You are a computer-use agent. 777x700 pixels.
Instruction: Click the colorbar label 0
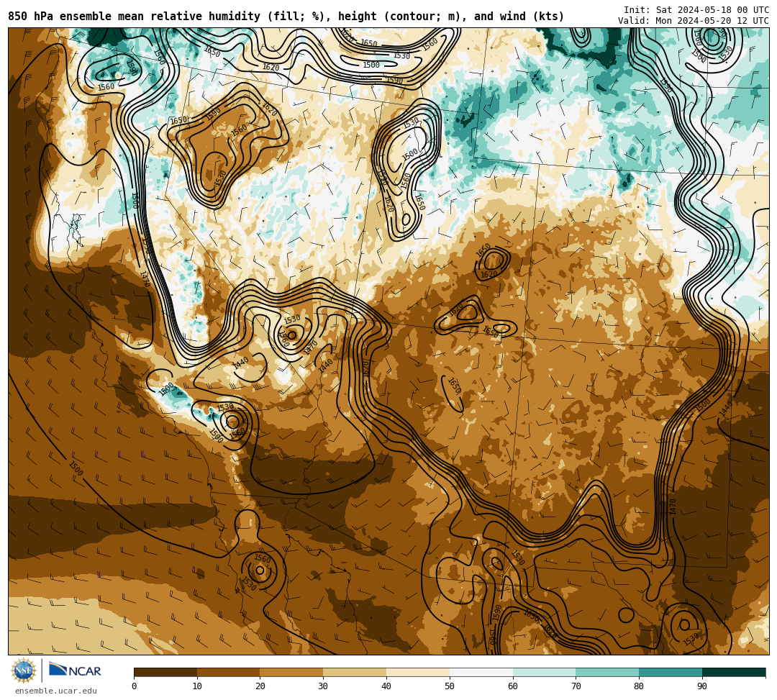pos(135,686)
